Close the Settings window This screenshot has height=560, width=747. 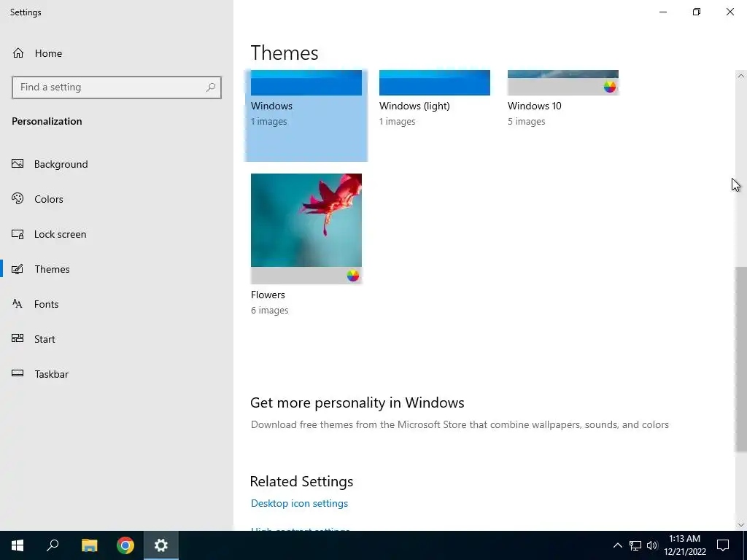729,12
